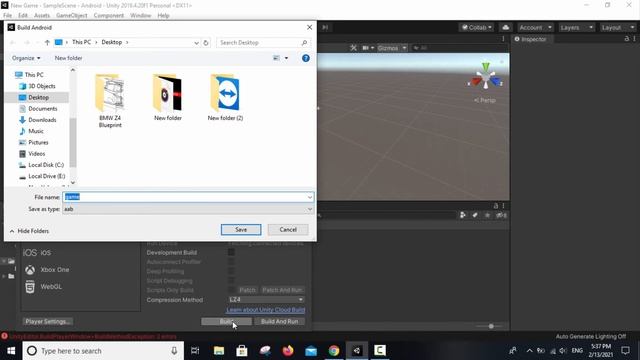
Task: Open File Explorer from the taskbar
Action: tap(219, 351)
